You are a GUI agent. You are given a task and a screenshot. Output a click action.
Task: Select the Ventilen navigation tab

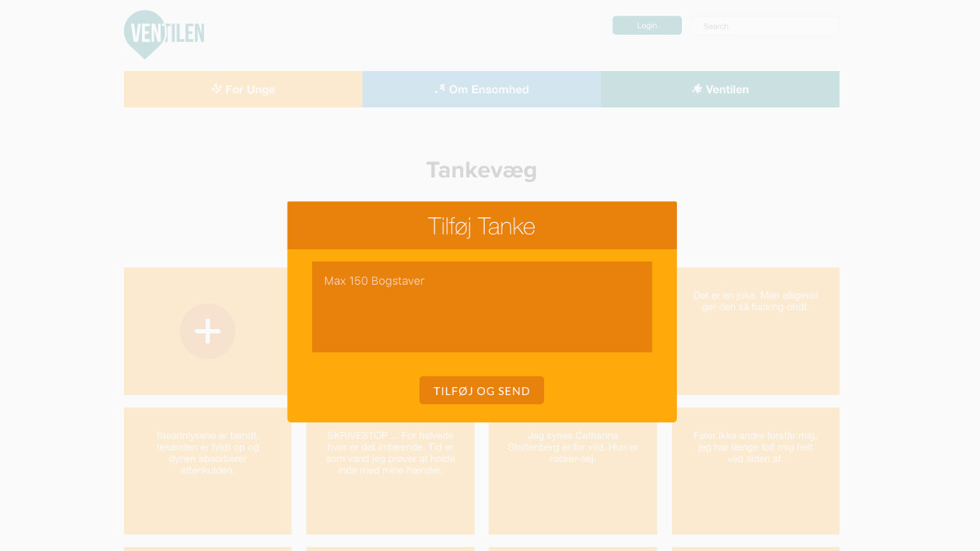720,90
